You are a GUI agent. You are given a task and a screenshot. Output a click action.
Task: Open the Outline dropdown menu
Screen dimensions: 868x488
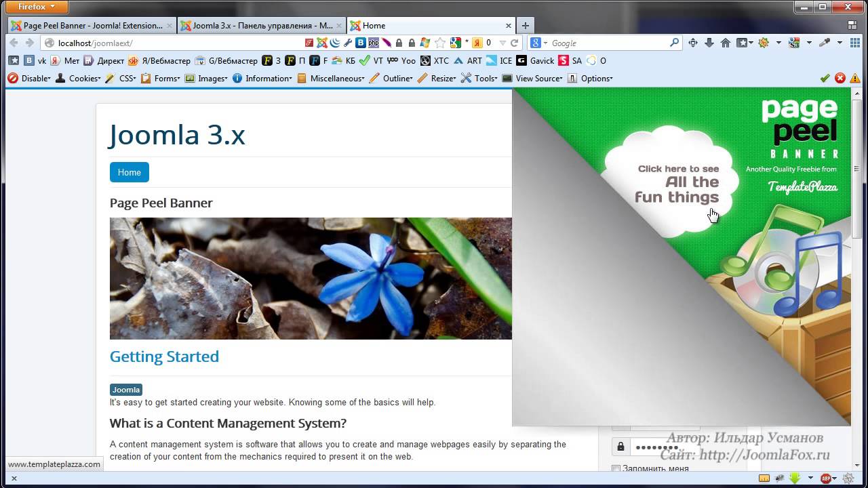click(391, 78)
